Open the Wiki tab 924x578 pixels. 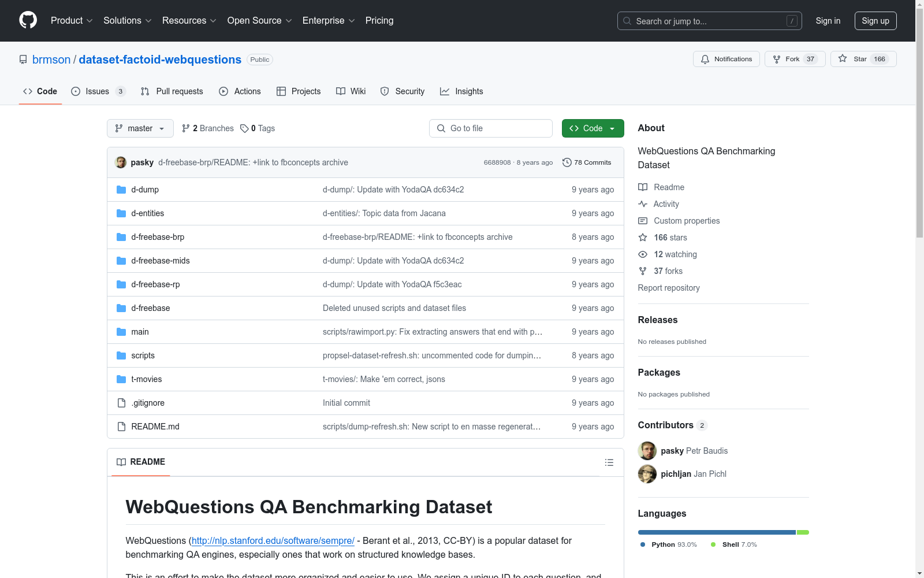coord(351,91)
